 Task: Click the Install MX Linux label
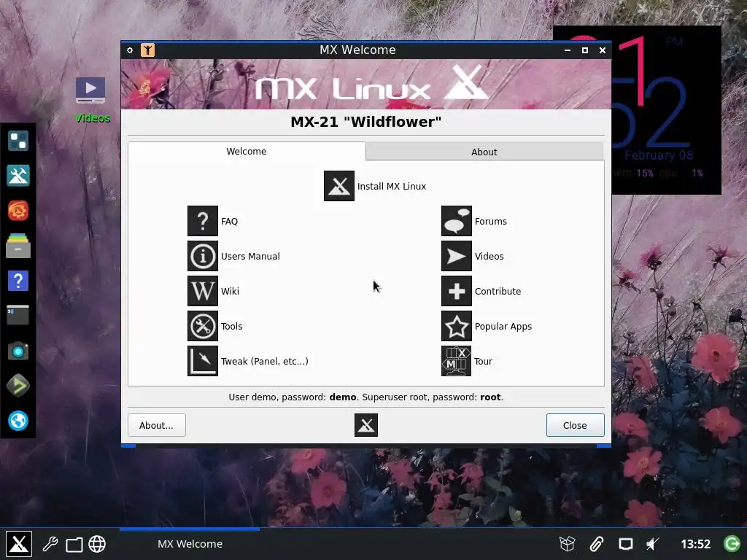click(x=392, y=186)
